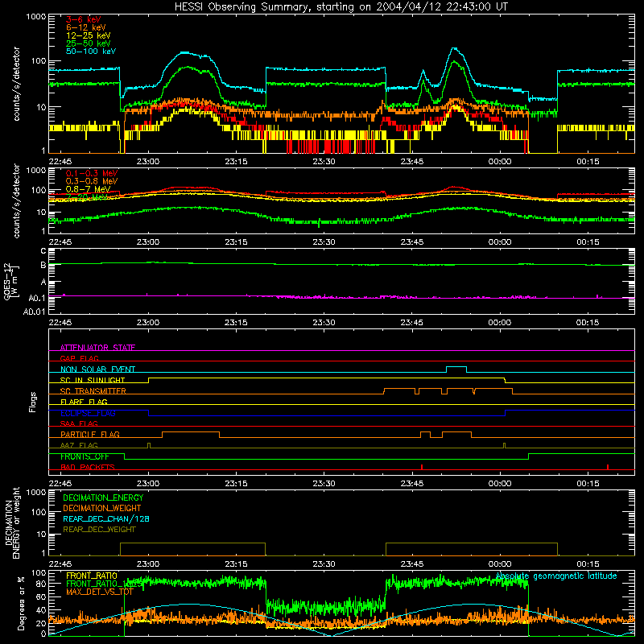The height and width of the screenshot is (644, 644).
Task: Click the REAR_DEC_CHAN/128 legend label
Action: (x=106, y=518)
